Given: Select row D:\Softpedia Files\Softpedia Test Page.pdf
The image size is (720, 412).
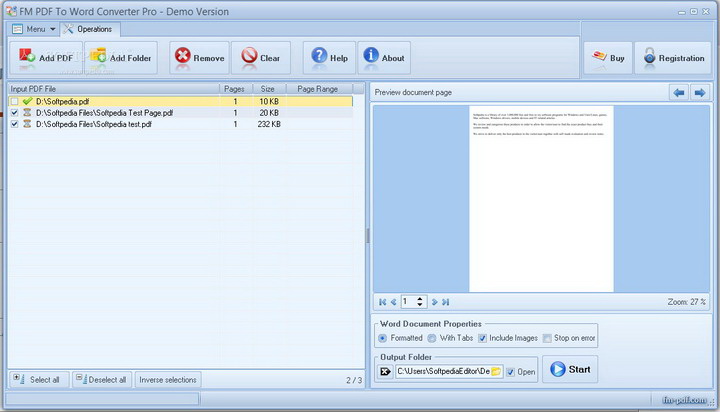Looking at the screenshot, I should (x=180, y=113).
